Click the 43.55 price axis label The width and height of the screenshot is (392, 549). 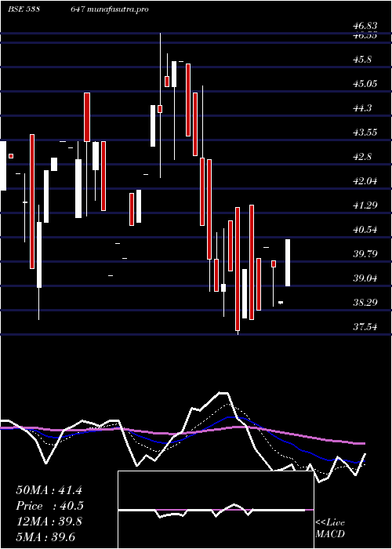365,133
